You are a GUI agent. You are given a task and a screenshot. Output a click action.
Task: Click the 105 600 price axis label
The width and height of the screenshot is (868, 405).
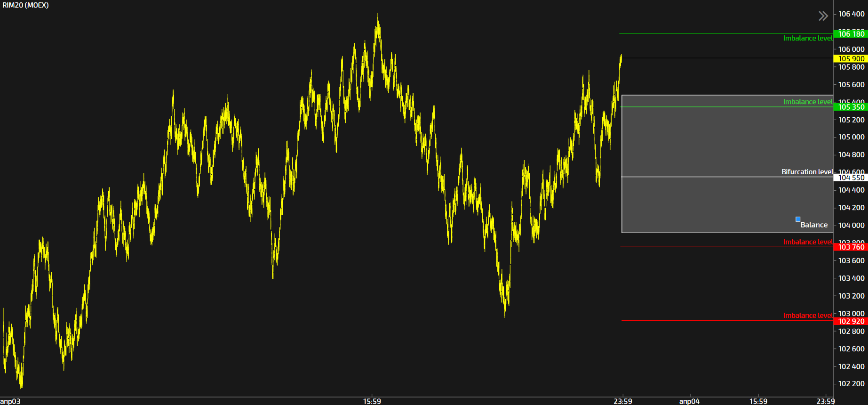tap(852, 85)
